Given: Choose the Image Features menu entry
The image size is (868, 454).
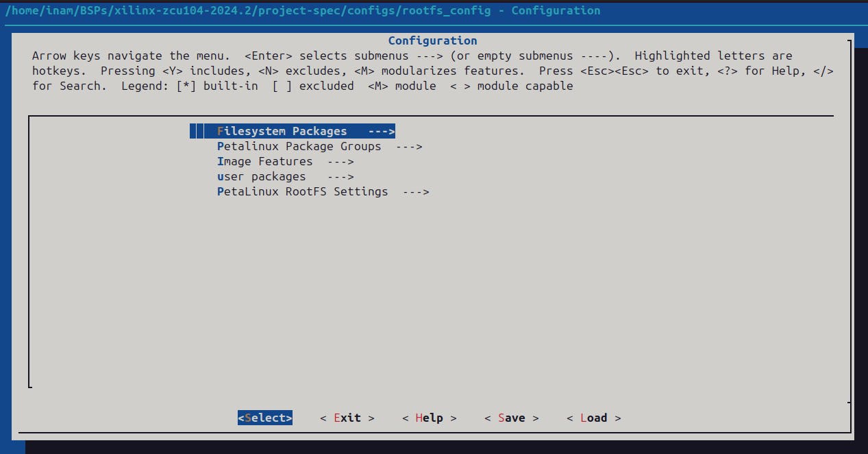Looking at the screenshot, I should click(x=264, y=161).
